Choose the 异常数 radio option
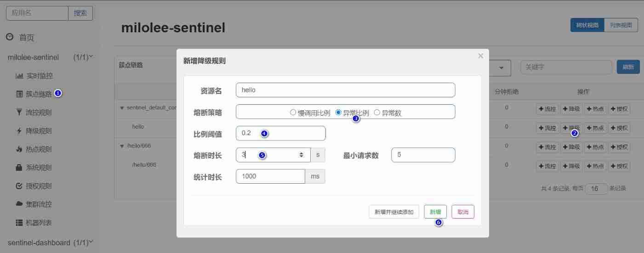The height and width of the screenshot is (253, 644). [x=377, y=112]
